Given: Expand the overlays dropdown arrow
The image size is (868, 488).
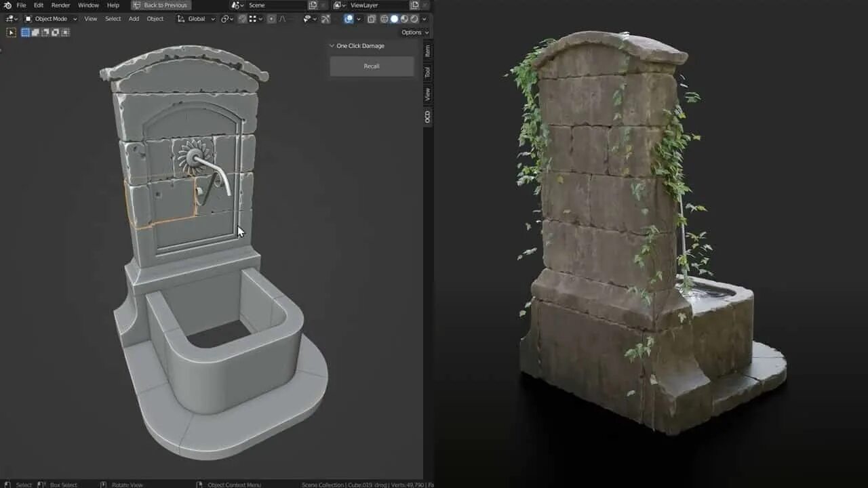Looking at the screenshot, I should coord(358,18).
